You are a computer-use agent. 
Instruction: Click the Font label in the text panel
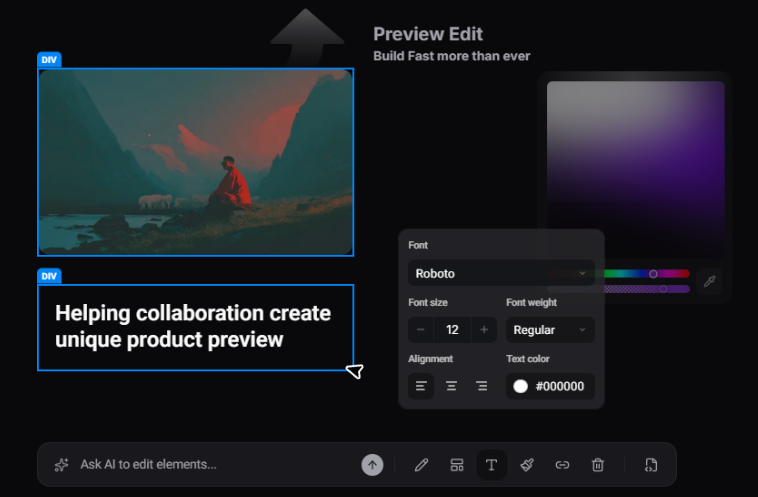(x=418, y=245)
